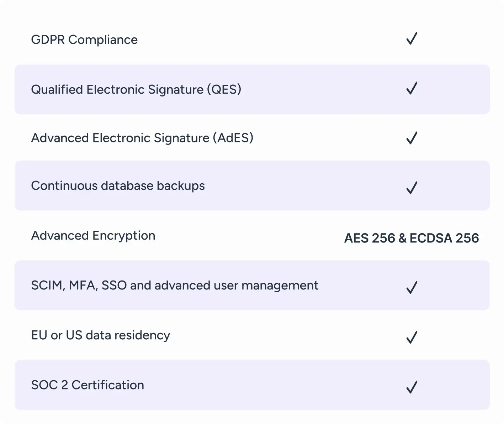The height and width of the screenshot is (424, 504).
Task: Select the Continuous database backups highlighted row
Action: [x=252, y=185]
